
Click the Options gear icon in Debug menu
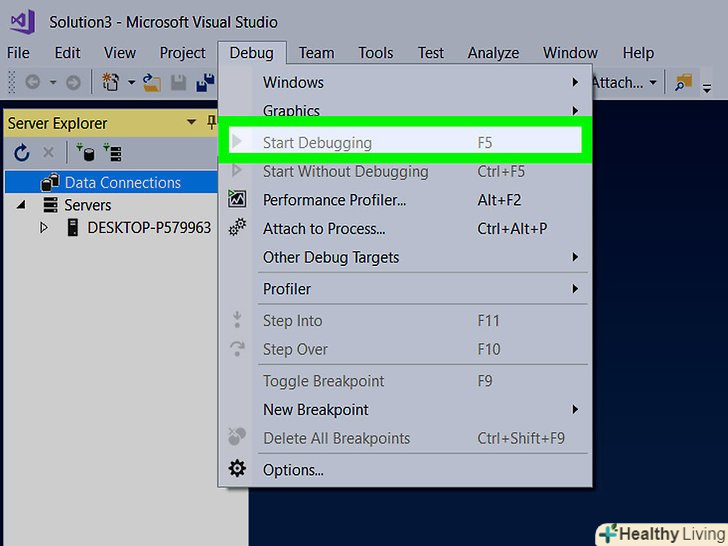[237, 469]
